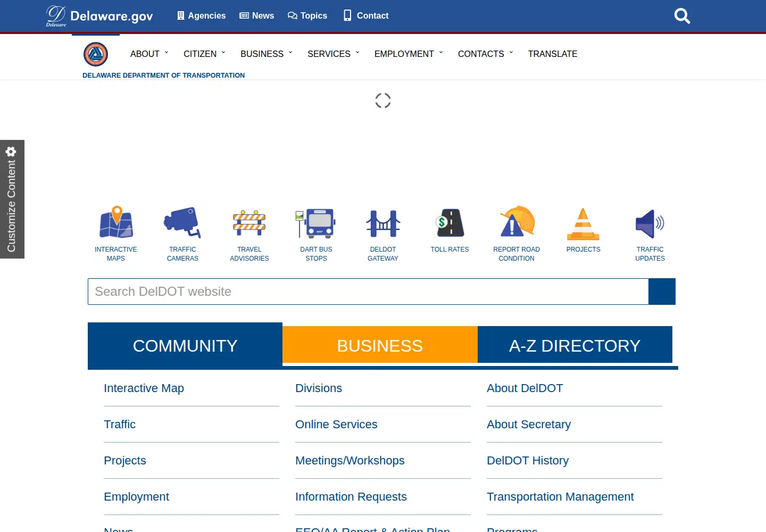766x532 pixels.
Task: Open the Contact link in top bar
Action: [x=366, y=16]
